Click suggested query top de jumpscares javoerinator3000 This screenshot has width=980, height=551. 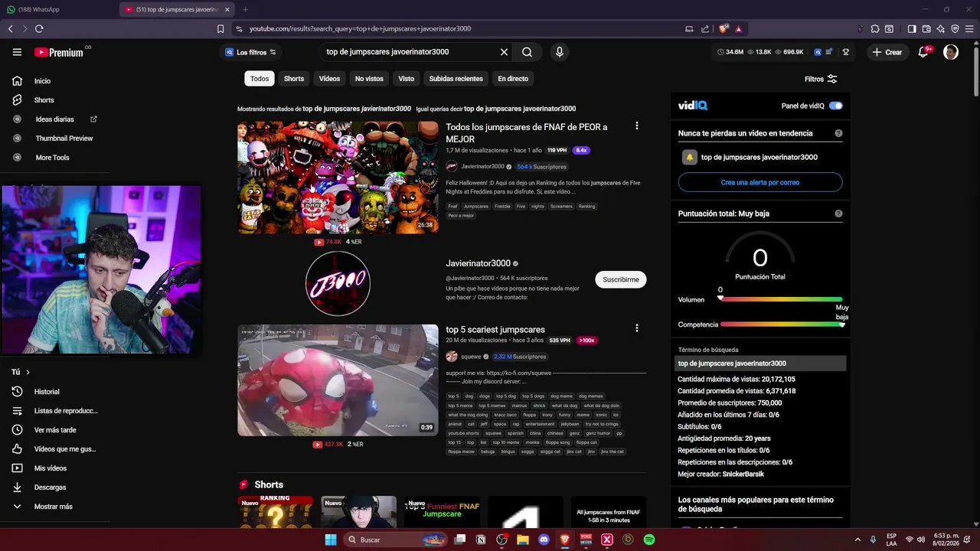point(520,109)
